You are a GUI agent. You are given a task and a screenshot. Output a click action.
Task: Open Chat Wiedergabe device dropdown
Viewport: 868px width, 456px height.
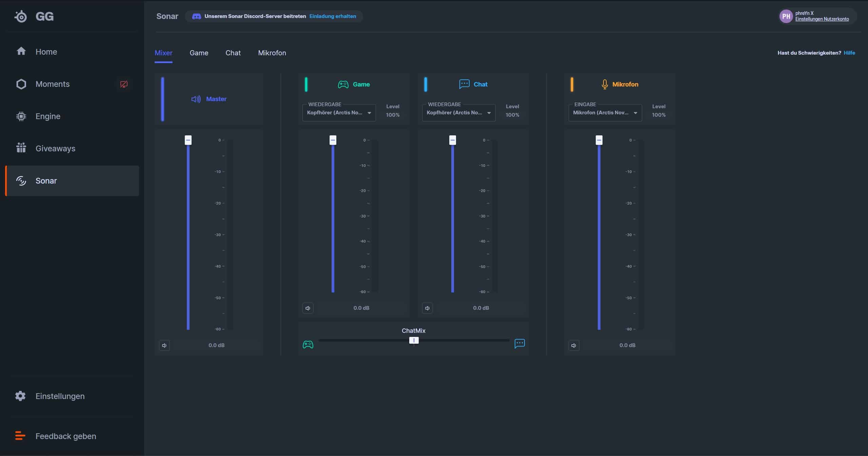point(458,113)
